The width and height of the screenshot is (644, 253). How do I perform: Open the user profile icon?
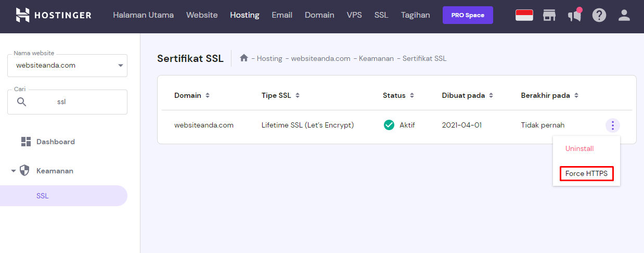point(624,15)
